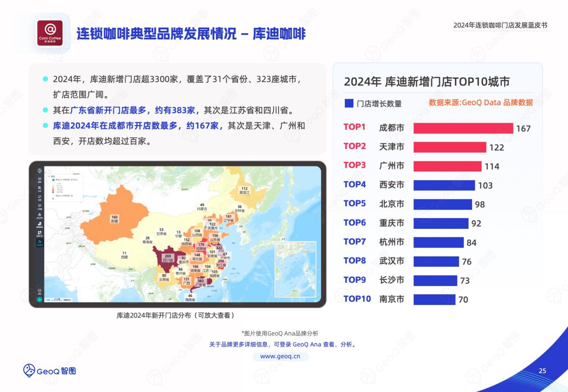Click the search magnifier icon on the map
The image size is (568, 392).
click(49, 171)
